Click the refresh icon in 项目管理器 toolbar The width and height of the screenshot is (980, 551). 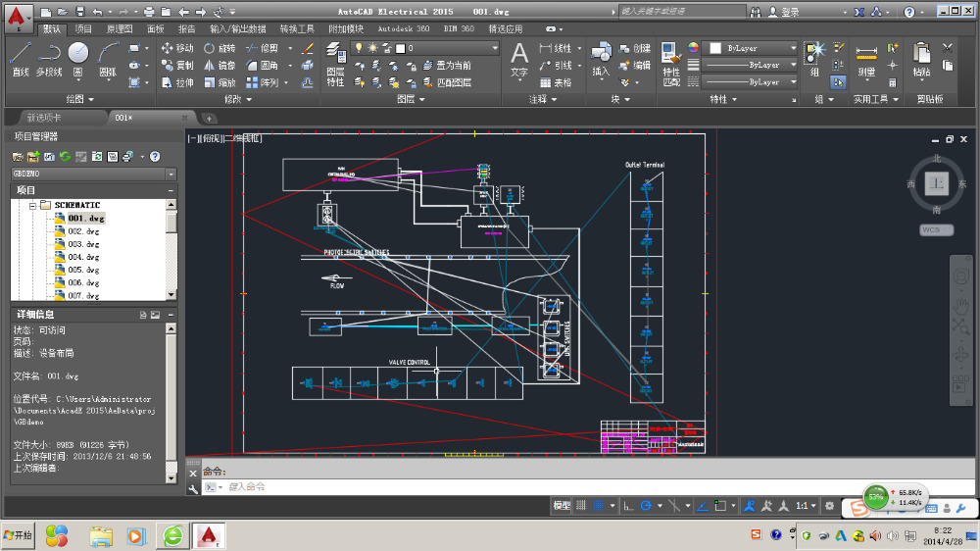coord(65,157)
